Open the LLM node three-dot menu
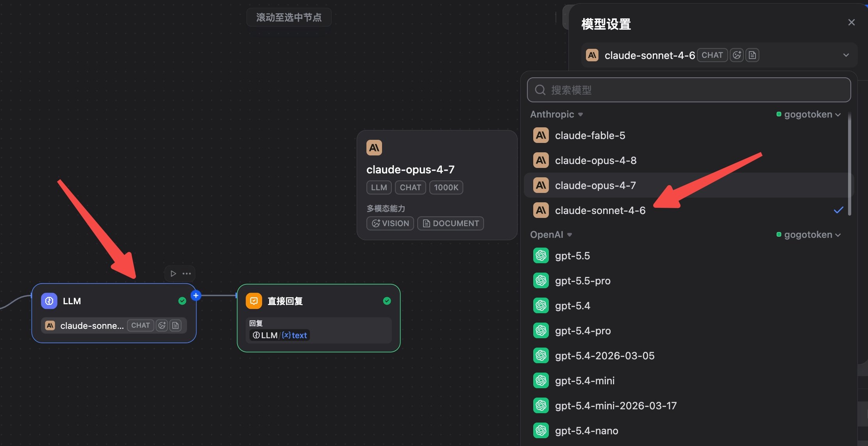Image resolution: width=868 pixels, height=446 pixels. 187,273
